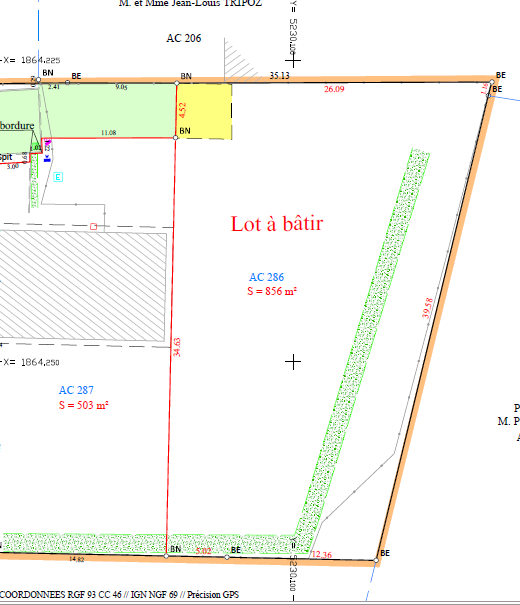Click the "S = 503 m²" area value
The height and width of the screenshot is (605, 520).
pos(84,405)
